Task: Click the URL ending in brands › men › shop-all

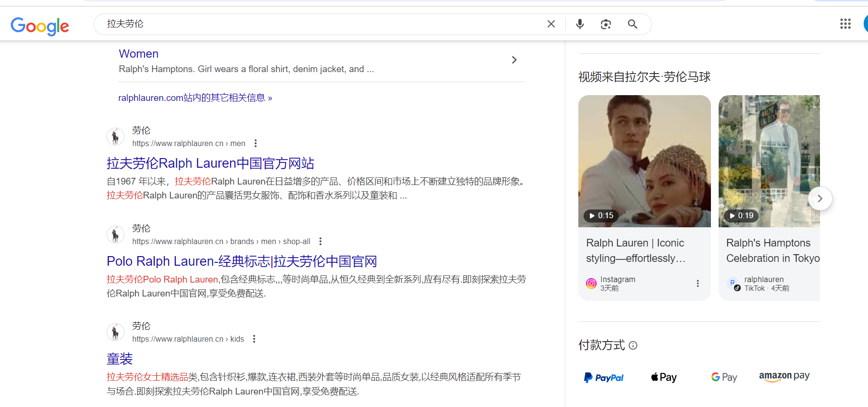Action: (x=221, y=241)
